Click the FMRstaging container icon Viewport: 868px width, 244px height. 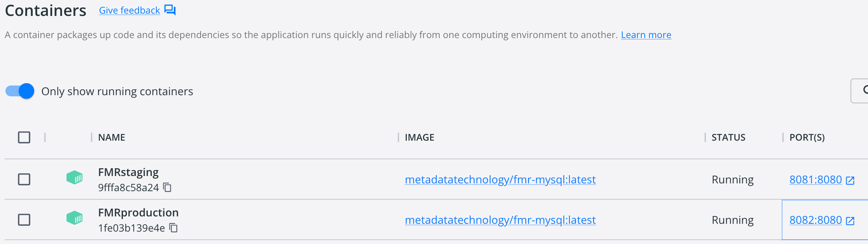coord(74,178)
